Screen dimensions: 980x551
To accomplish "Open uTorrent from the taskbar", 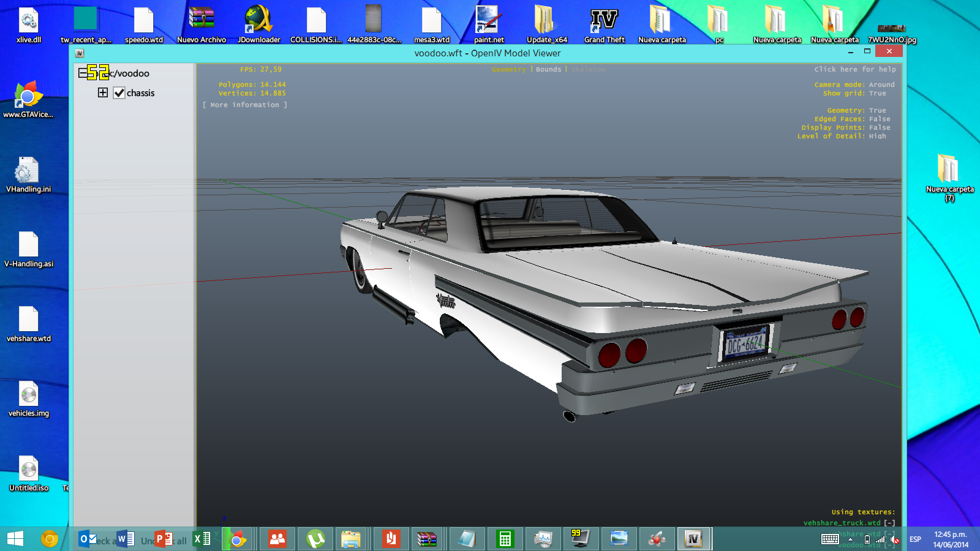I will [315, 539].
